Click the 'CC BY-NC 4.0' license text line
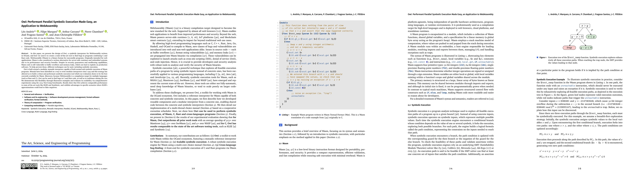 point(60,166)
